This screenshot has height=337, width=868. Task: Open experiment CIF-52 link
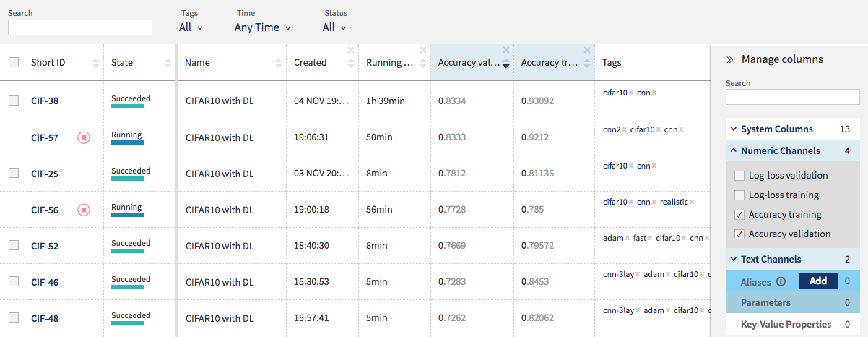point(45,246)
